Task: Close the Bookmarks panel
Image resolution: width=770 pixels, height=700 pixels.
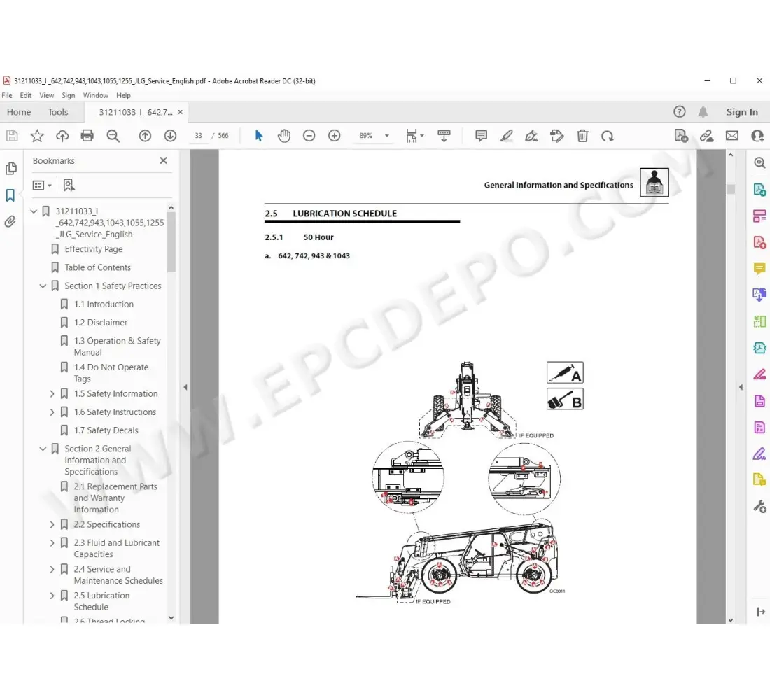Action: tap(163, 160)
